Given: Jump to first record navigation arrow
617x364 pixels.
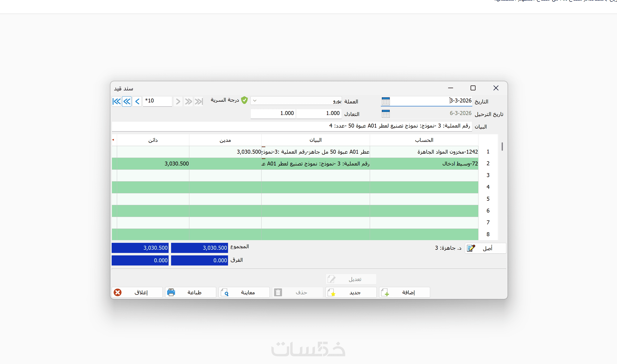Looking at the screenshot, I should click(116, 101).
